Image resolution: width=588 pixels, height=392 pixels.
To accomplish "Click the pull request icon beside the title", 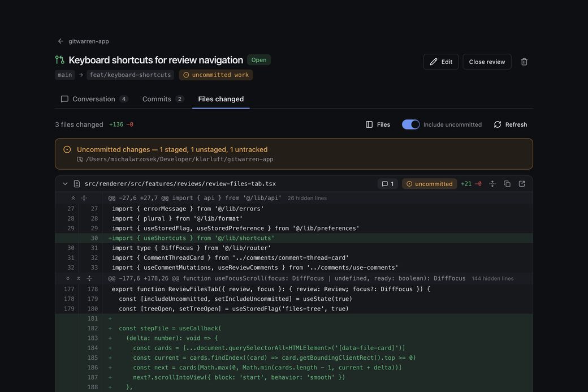I will (59, 60).
